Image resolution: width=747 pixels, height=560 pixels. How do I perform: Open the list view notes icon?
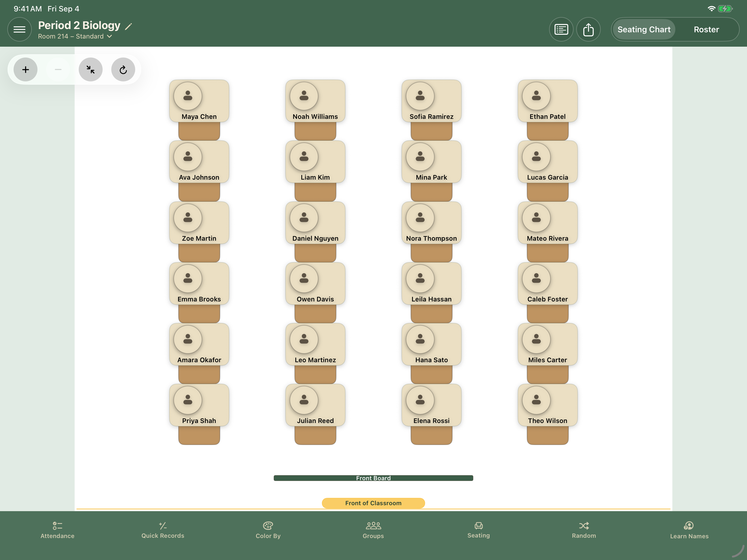(x=561, y=29)
